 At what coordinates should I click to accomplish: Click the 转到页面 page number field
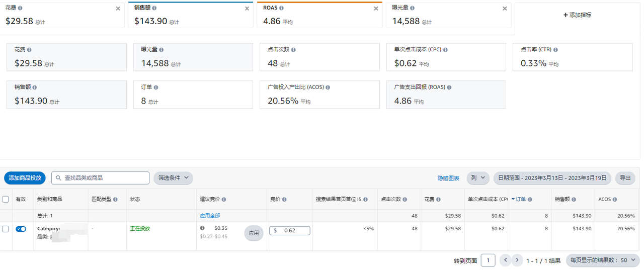pyautogui.click(x=488, y=260)
